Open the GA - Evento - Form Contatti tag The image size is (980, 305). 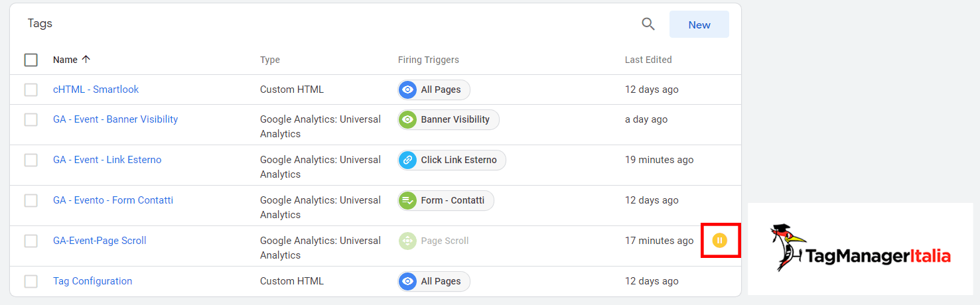[113, 200]
